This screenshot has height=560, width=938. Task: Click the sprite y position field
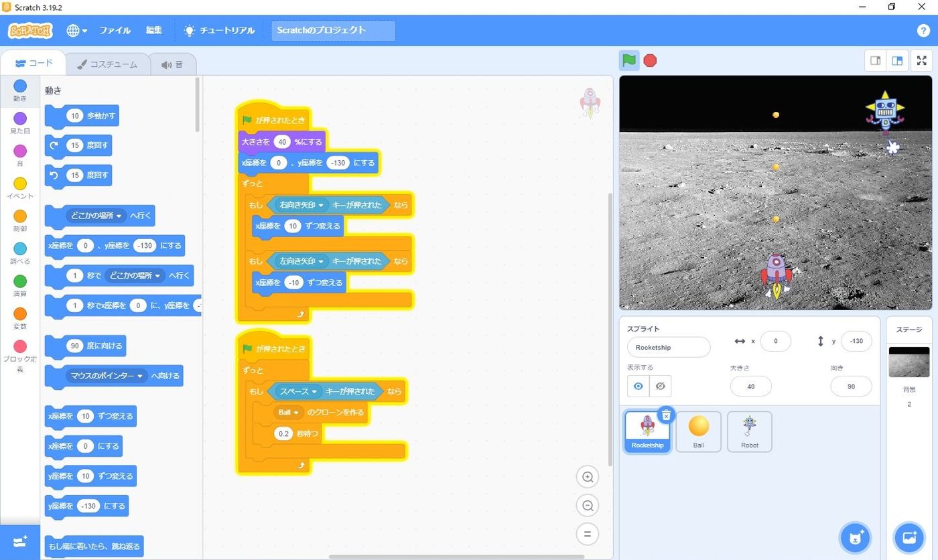pyautogui.click(x=856, y=341)
